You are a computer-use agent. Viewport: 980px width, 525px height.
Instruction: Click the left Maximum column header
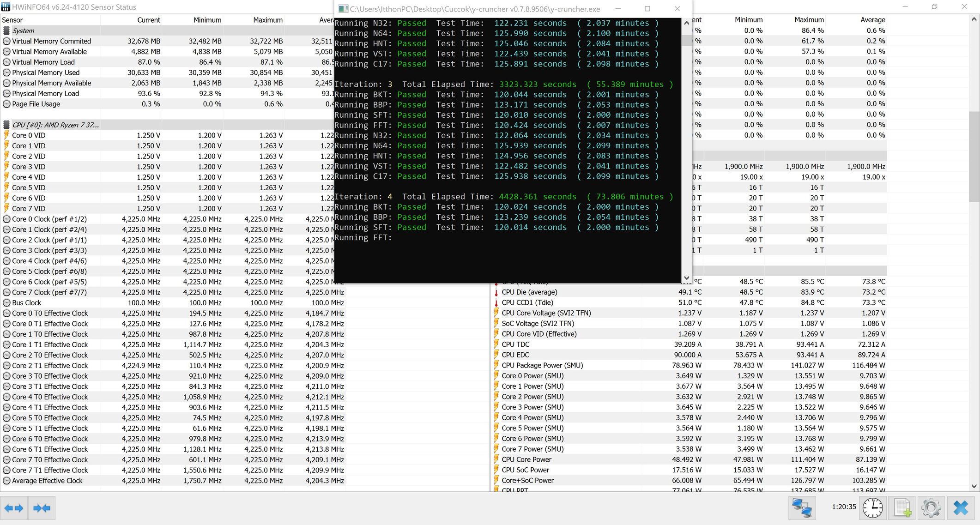coord(254,20)
